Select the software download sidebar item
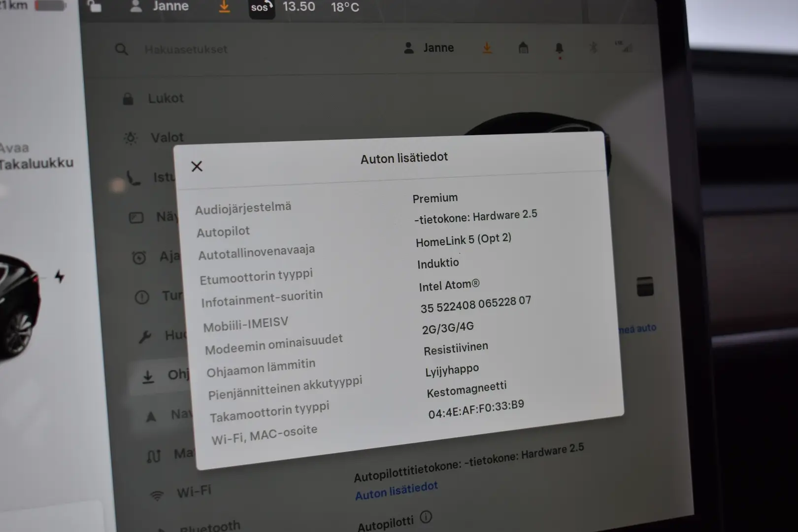 tap(160, 377)
